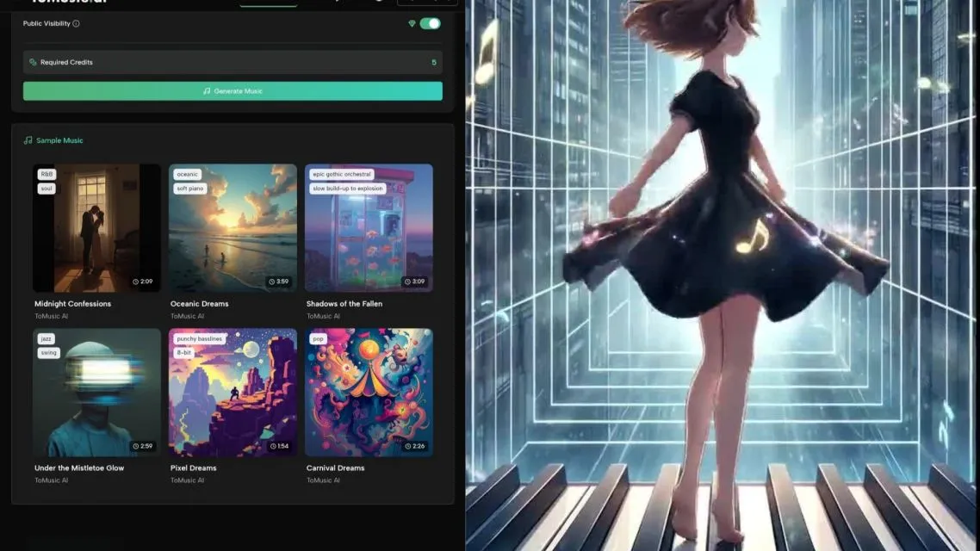This screenshot has width=980, height=551.
Task: Open the Under the Mistletoe Glow thumbnail
Action: coord(96,393)
